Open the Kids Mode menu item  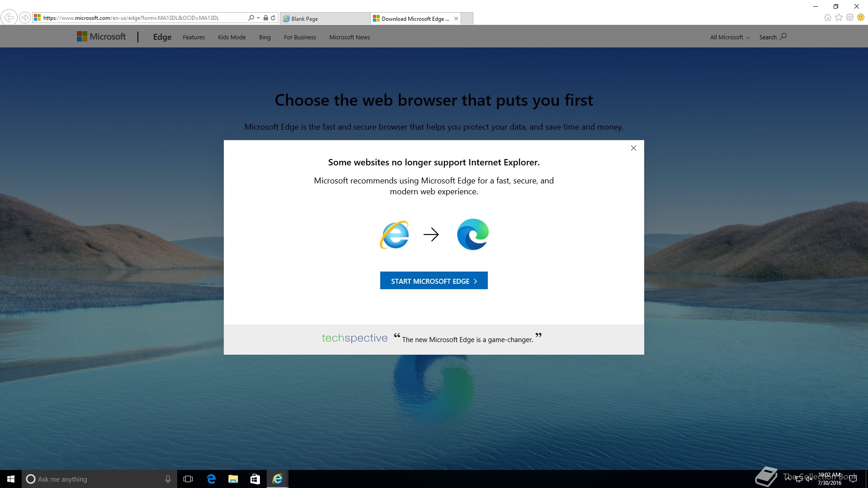232,37
